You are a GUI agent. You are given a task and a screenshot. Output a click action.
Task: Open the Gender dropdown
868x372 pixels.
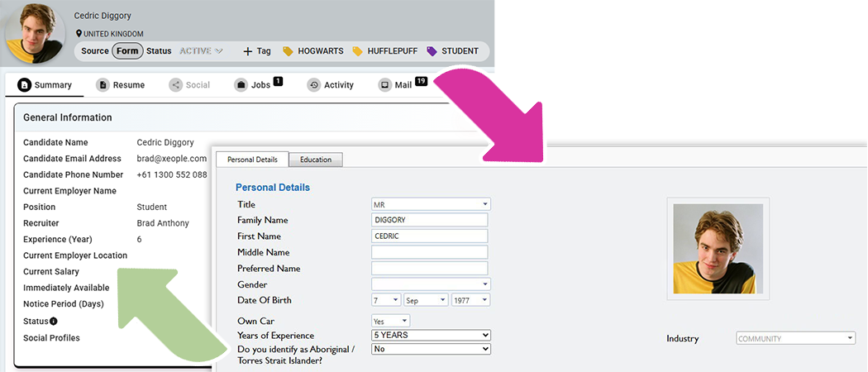tap(431, 284)
